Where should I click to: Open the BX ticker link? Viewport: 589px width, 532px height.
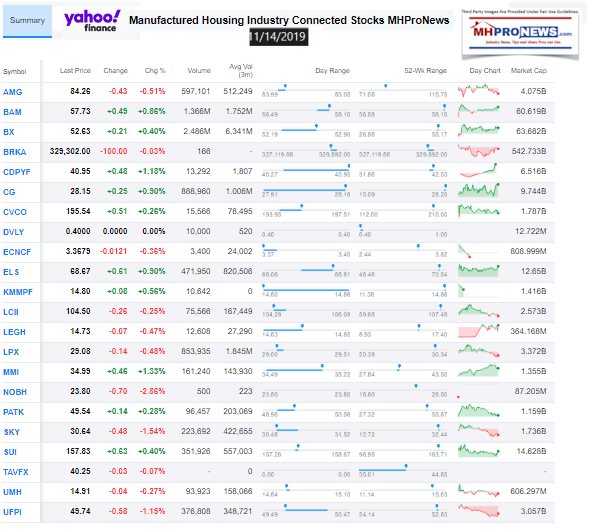point(9,132)
